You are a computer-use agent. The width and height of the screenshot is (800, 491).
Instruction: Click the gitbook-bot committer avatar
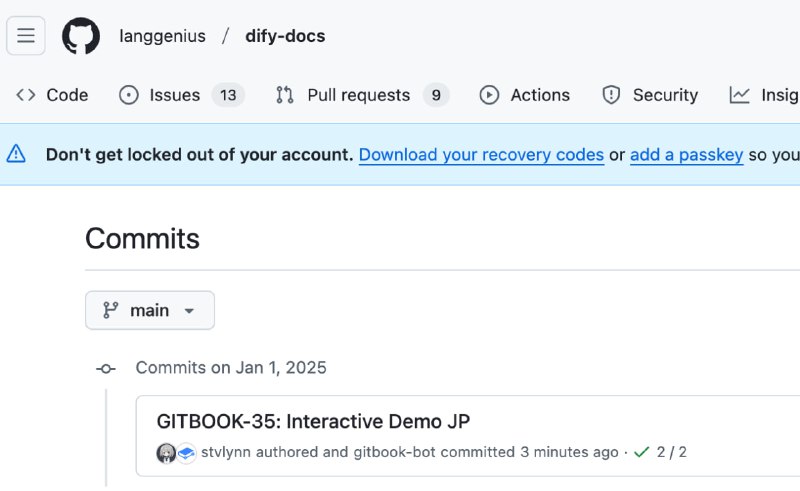point(186,453)
